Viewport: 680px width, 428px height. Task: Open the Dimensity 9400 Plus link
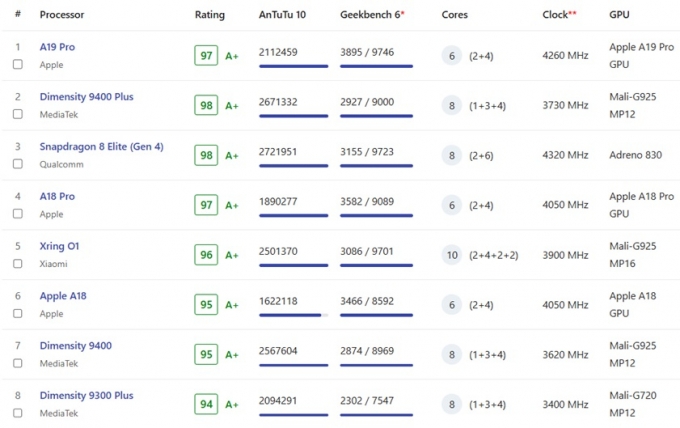(86, 97)
